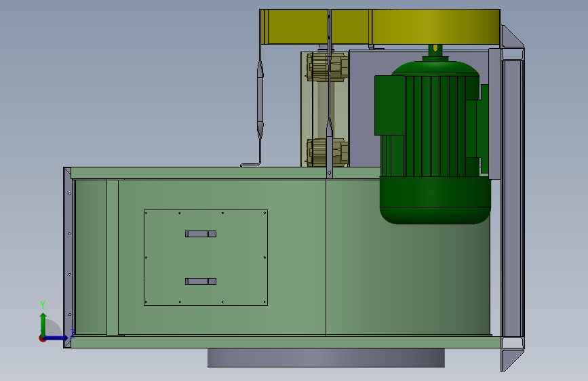588x381 pixels.
Task: Select the gray round base flange below housing
Action: tap(326, 358)
